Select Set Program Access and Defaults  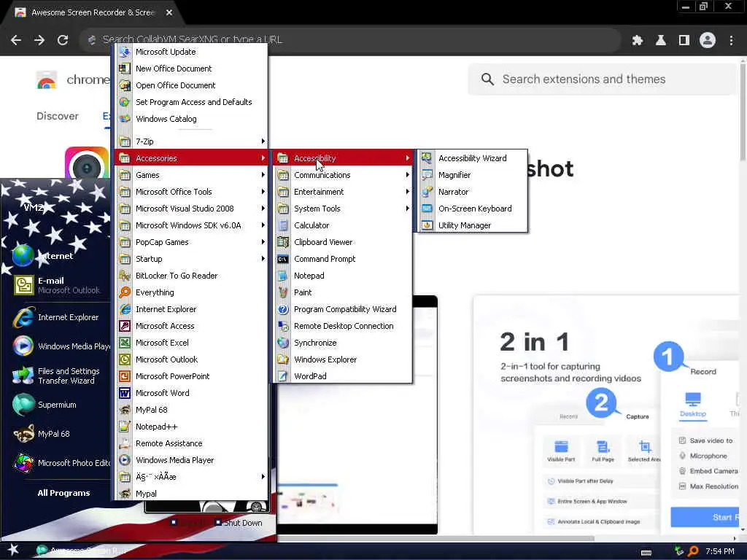pyautogui.click(x=192, y=102)
